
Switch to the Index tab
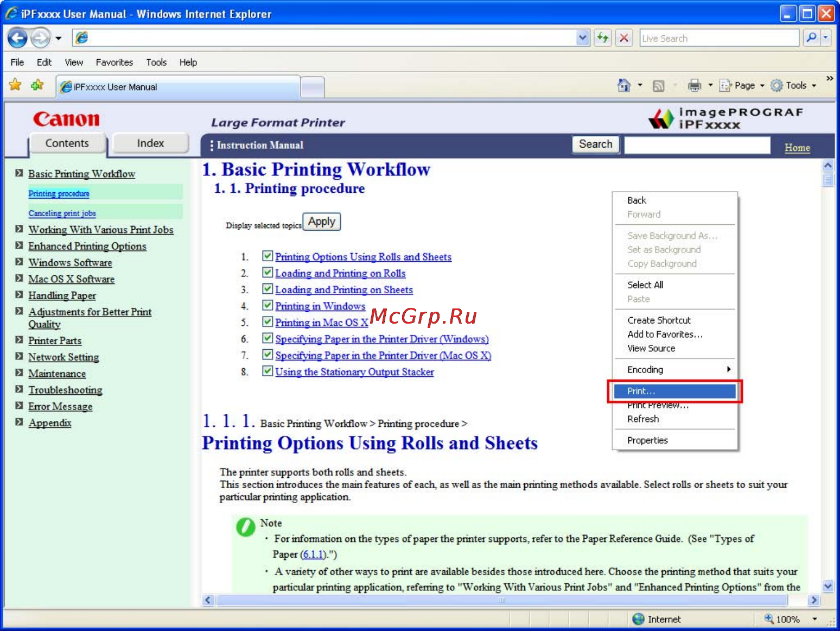tap(150, 143)
